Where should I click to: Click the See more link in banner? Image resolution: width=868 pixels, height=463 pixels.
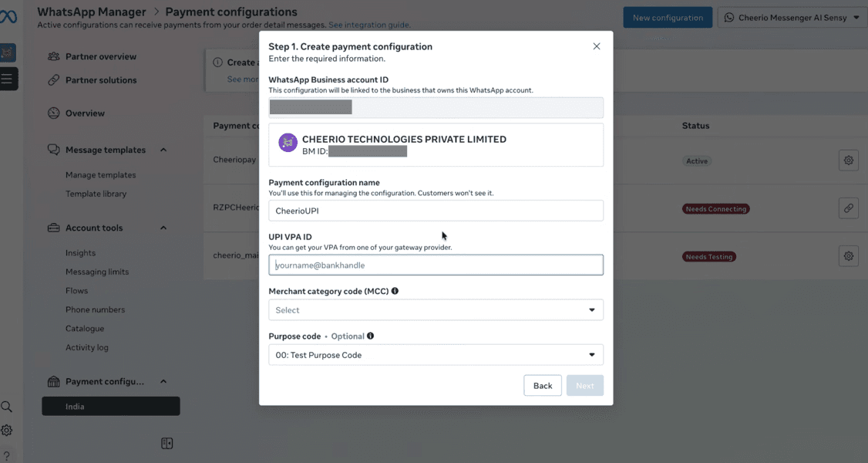pos(243,79)
